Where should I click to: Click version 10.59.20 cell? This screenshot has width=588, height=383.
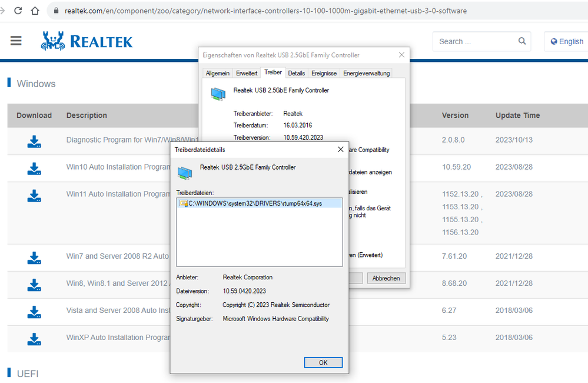tap(456, 167)
